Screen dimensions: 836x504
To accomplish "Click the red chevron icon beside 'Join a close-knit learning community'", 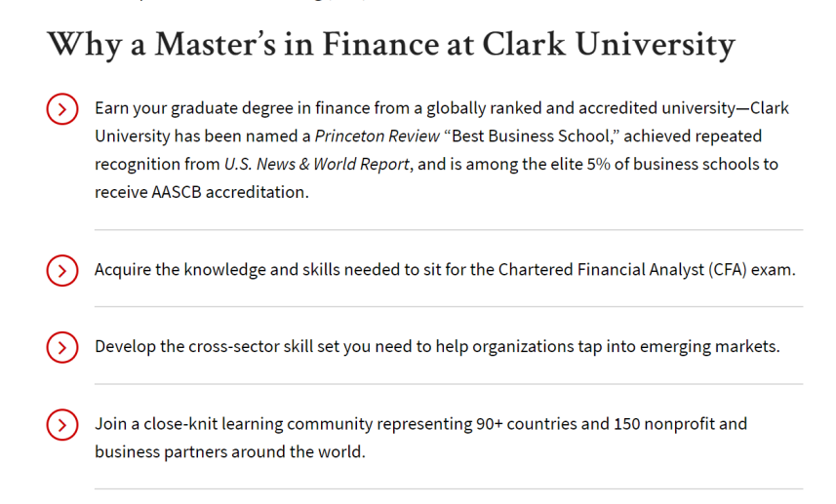I will (x=62, y=425).
